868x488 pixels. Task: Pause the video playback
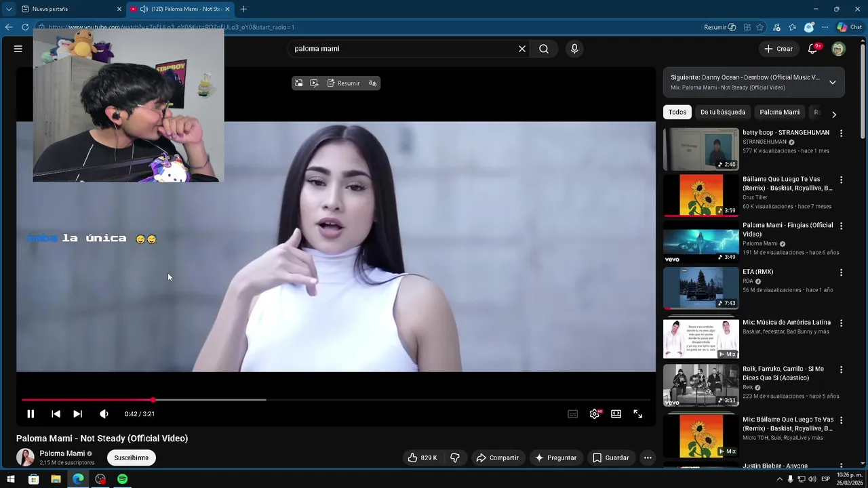click(31, 414)
